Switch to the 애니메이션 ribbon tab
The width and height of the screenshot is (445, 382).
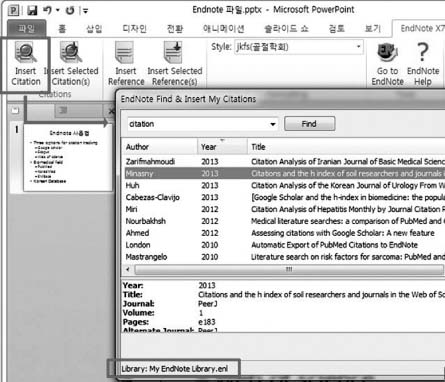click(223, 29)
